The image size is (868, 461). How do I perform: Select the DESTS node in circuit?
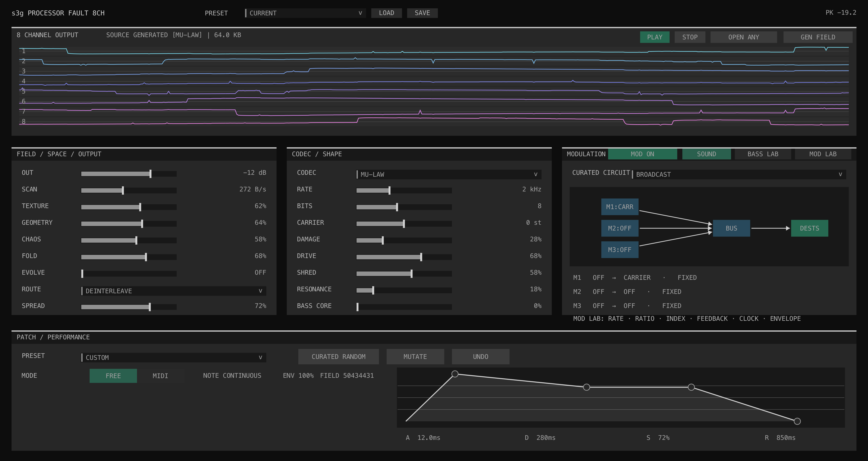809,228
